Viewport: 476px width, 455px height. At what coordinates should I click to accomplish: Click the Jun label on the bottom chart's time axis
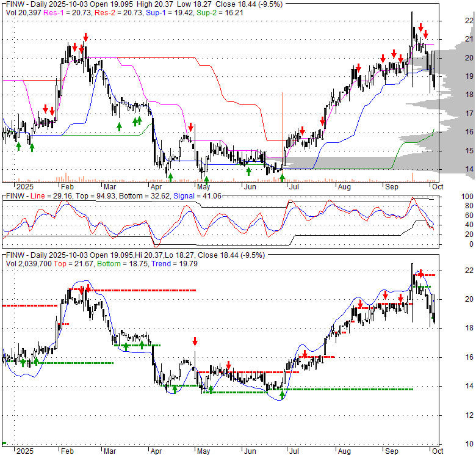tap(250, 451)
